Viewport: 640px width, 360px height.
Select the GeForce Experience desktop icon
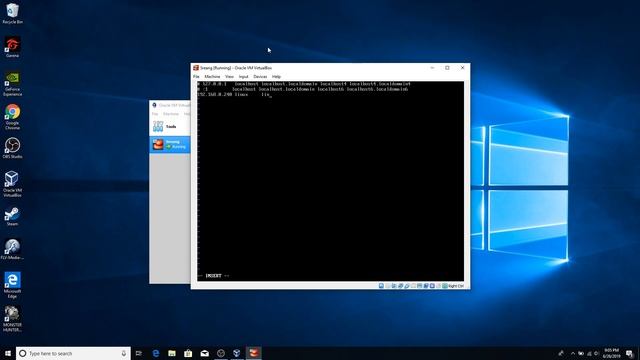[12, 84]
